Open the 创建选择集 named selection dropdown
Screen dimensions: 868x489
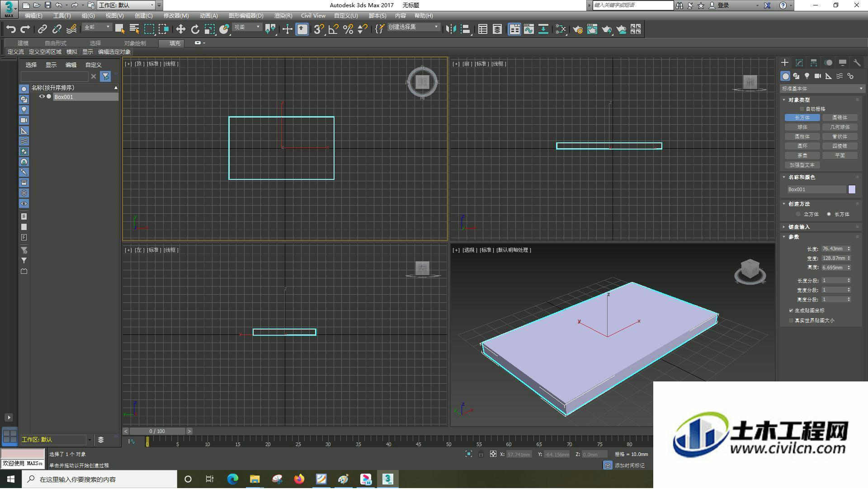[x=413, y=28]
